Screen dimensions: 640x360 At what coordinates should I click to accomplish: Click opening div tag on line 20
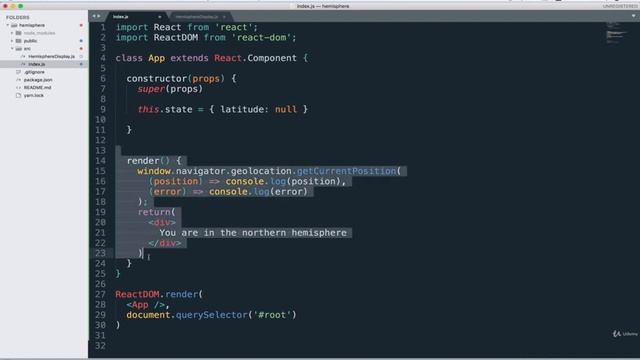[x=162, y=222]
